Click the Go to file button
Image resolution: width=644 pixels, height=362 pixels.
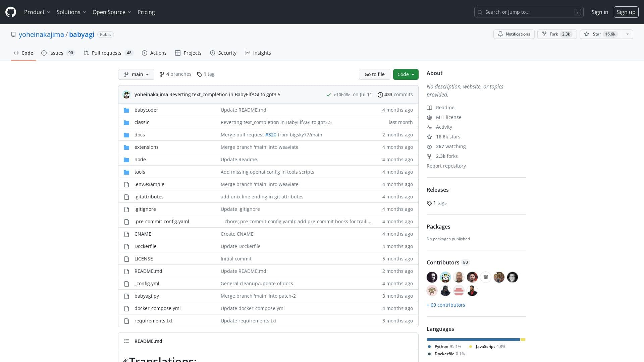point(375,74)
